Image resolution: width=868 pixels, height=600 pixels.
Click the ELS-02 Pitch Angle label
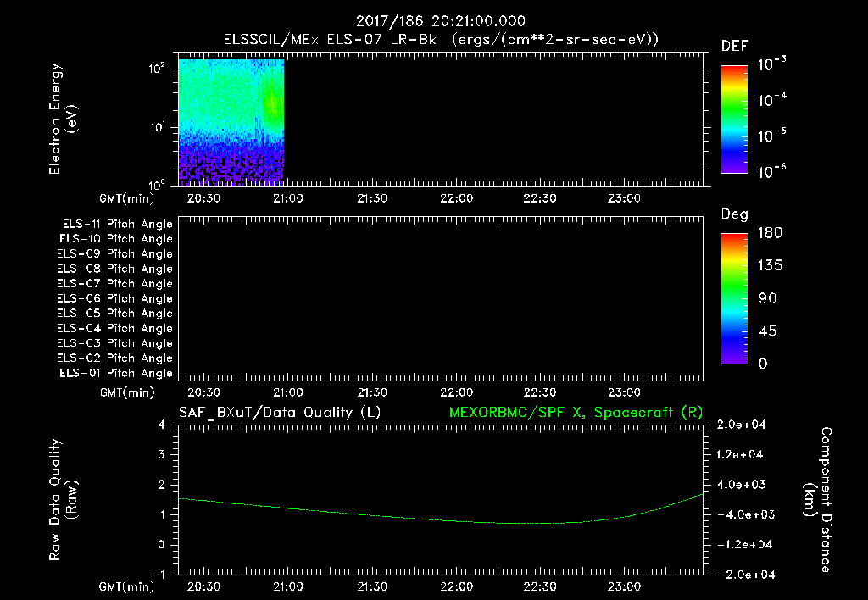coord(115,358)
